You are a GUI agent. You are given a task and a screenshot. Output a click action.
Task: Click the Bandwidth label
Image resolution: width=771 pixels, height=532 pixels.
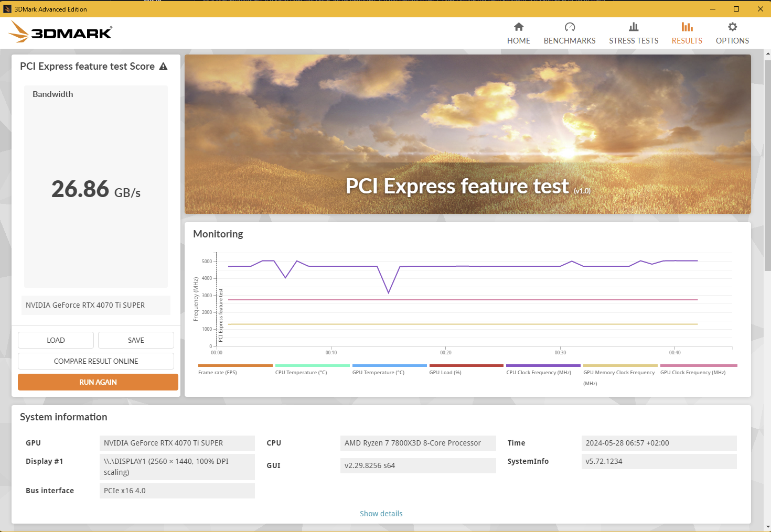click(53, 94)
